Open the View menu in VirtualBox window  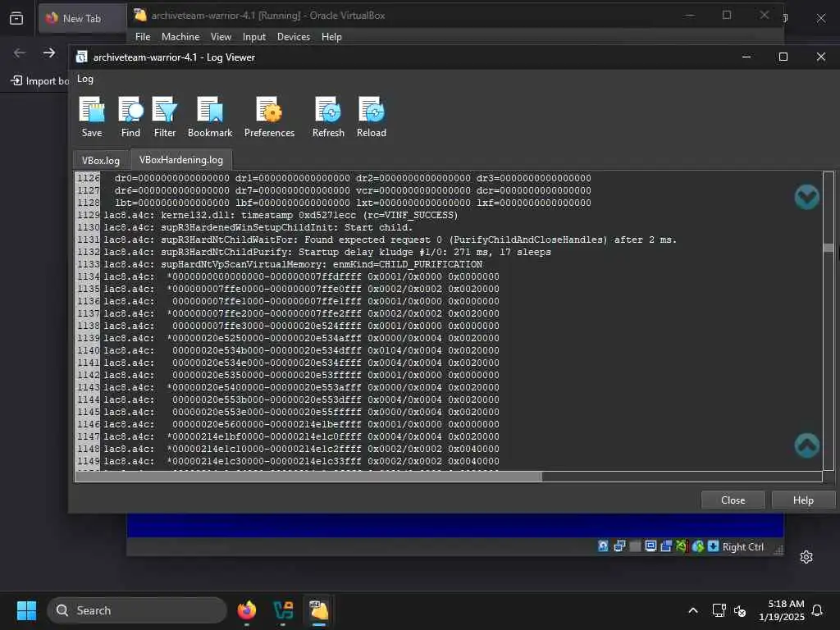click(221, 36)
